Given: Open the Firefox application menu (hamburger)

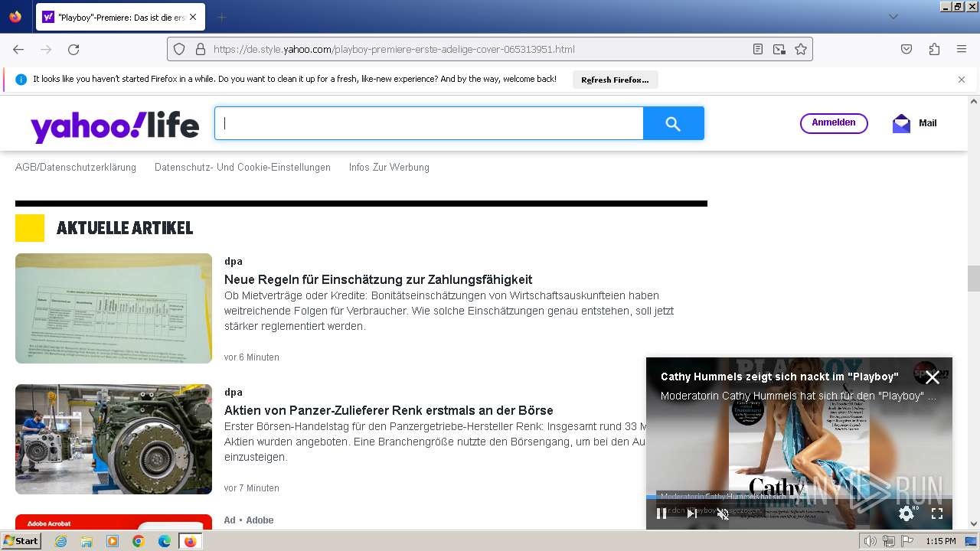Looking at the screenshot, I should pyautogui.click(x=962, y=49).
